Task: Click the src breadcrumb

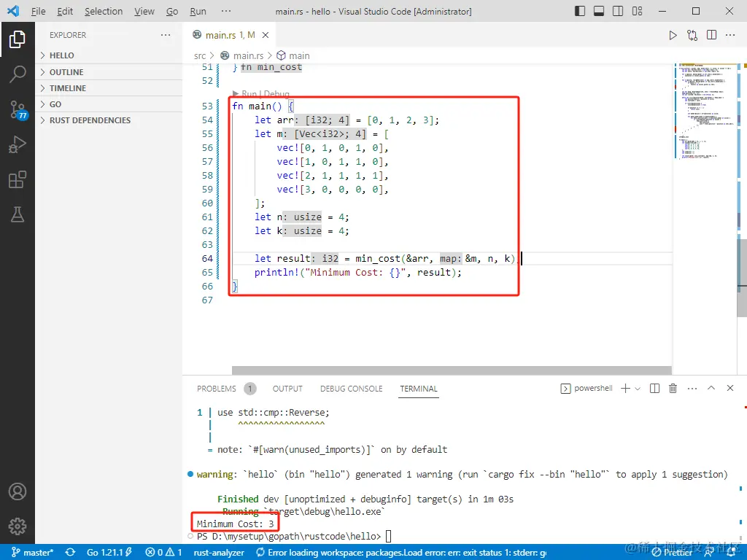Action: [200, 55]
